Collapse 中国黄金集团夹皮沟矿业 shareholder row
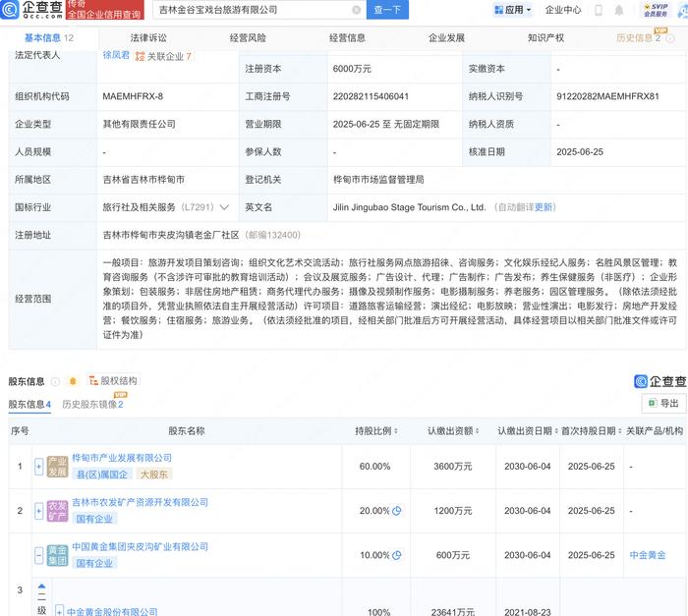 pyautogui.click(x=38, y=555)
